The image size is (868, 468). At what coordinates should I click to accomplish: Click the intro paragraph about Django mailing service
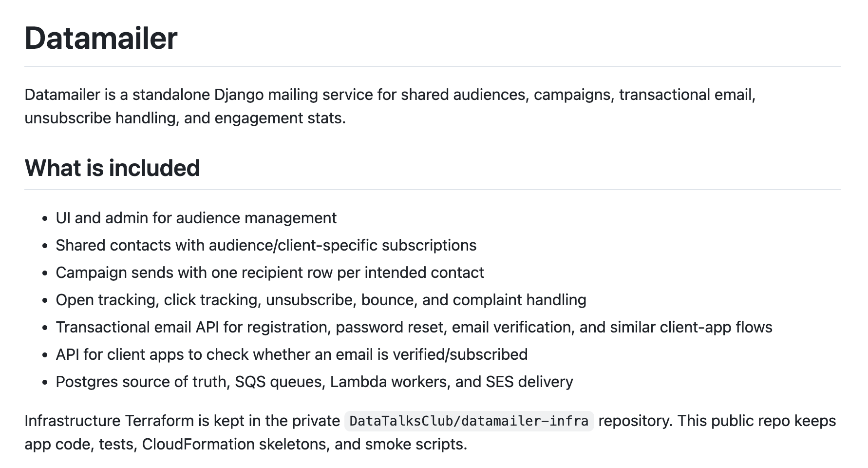pyautogui.click(x=390, y=106)
